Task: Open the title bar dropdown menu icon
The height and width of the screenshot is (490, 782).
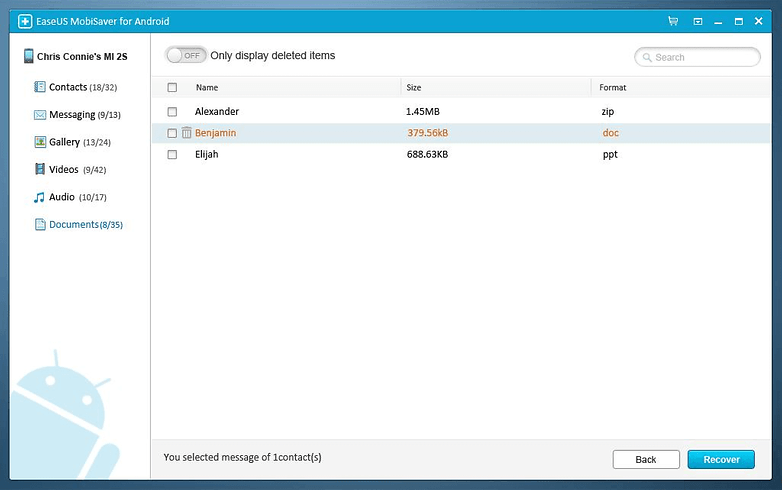Action: tap(697, 21)
